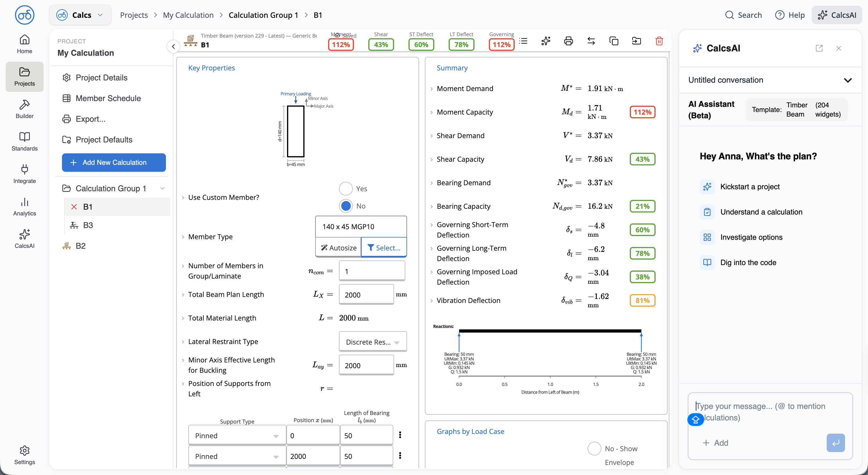Click the Number of Members input field

[x=372, y=271]
